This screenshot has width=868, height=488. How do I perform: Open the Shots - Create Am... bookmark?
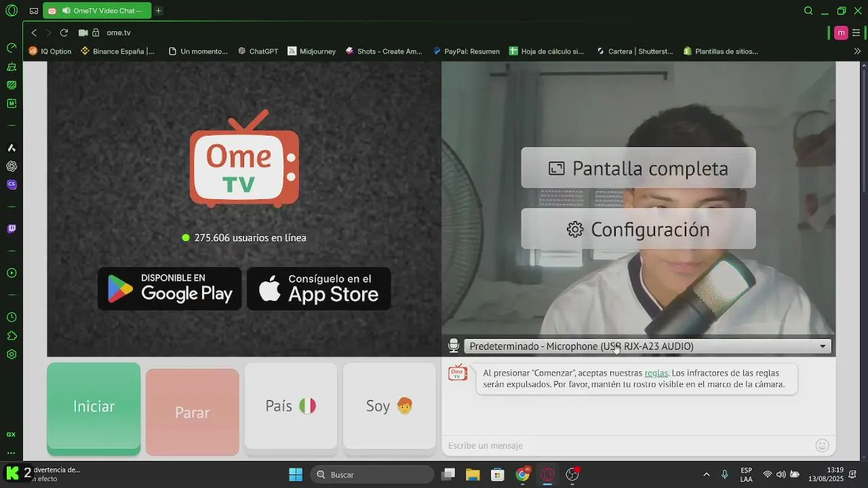tap(384, 51)
